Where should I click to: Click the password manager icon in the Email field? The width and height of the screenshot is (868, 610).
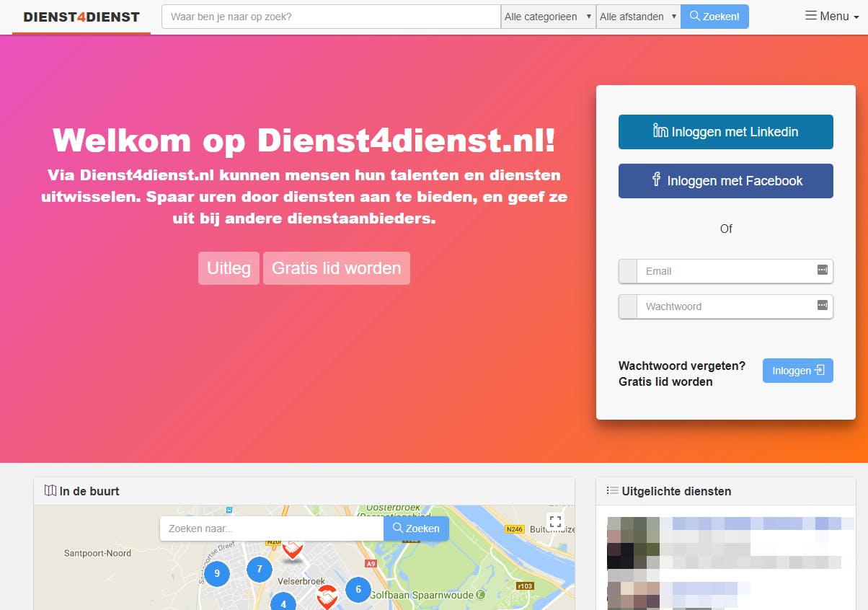click(x=823, y=270)
